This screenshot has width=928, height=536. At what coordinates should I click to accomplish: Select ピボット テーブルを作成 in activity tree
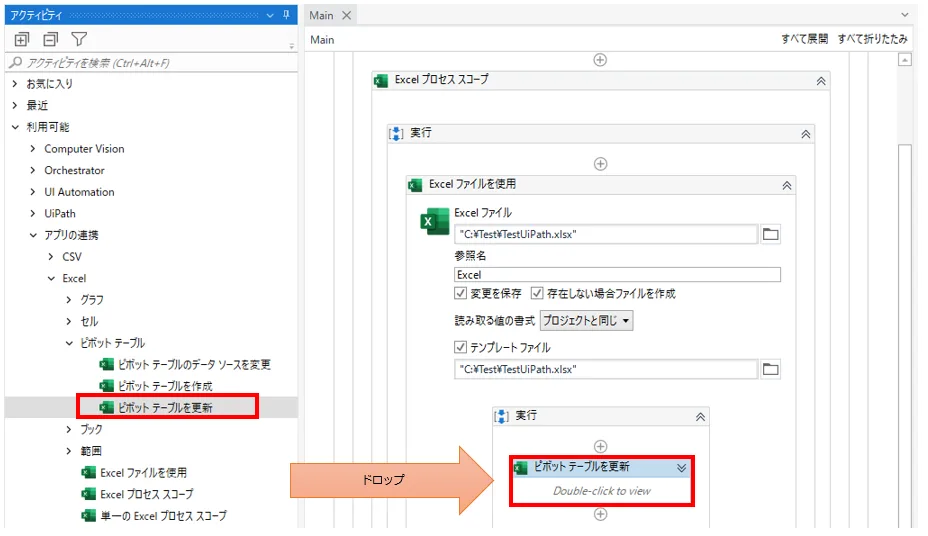[165, 386]
